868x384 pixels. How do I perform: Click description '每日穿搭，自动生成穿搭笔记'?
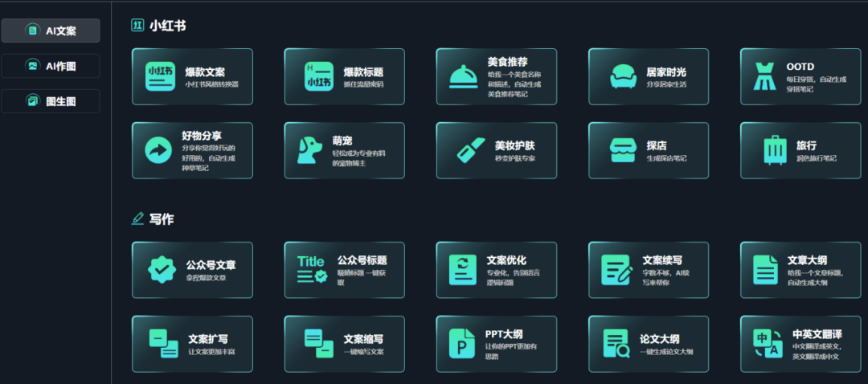817,84
